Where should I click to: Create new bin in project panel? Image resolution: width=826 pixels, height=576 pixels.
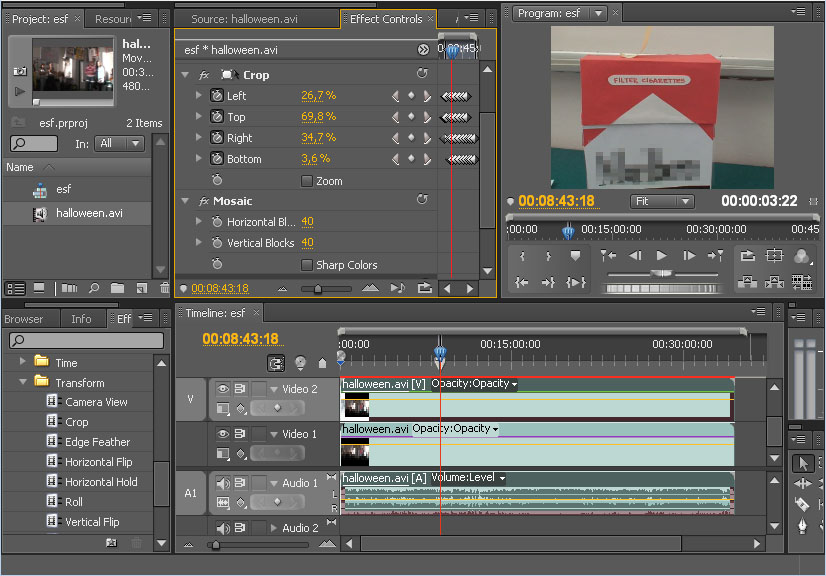click(117, 288)
